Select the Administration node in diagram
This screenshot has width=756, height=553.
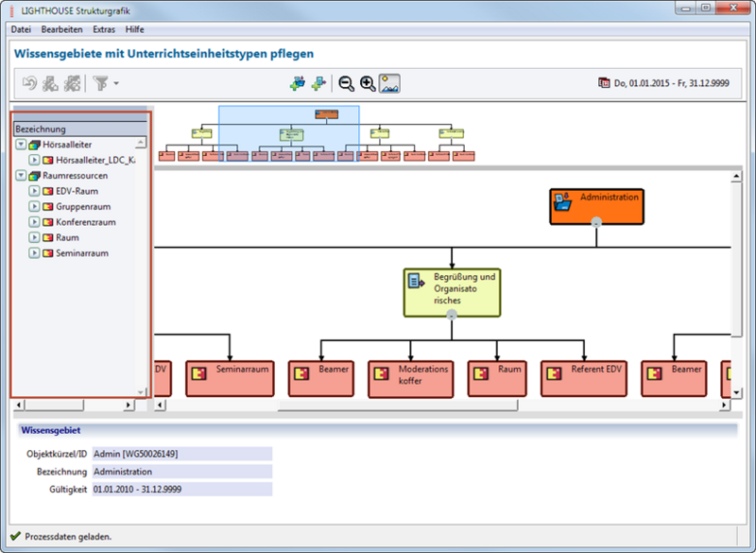[x=597, y=206]
